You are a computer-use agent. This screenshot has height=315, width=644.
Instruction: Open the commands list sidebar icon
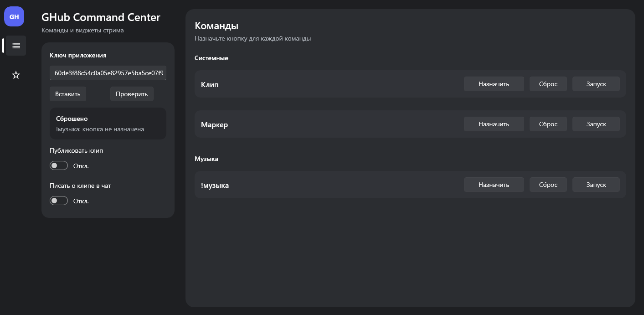point(16,46)
